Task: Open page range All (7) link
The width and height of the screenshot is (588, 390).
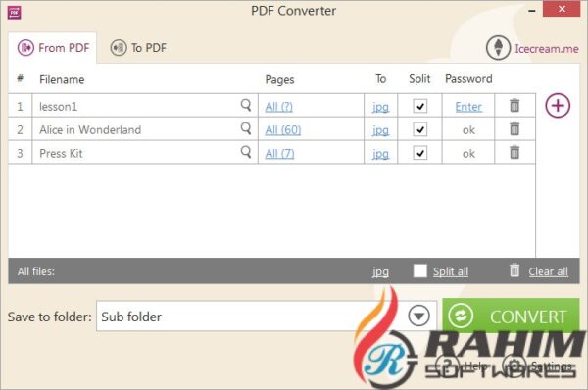Action: click(x=279, y=154)
